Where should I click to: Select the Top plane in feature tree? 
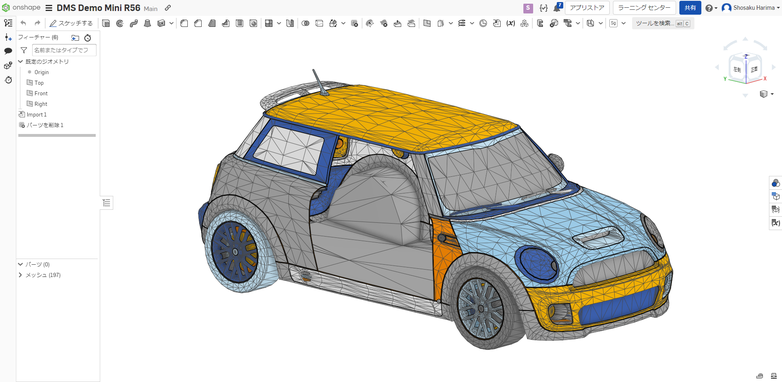click(39, 83)
